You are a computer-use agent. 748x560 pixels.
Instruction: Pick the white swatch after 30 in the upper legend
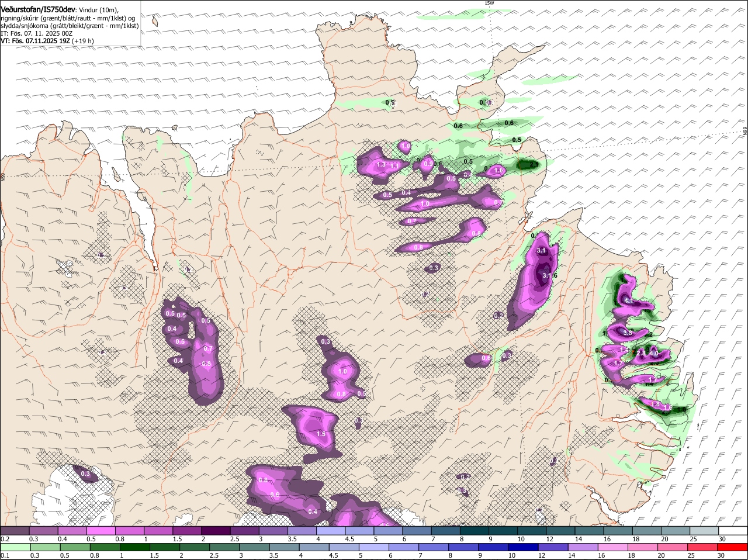coord(733,531)
